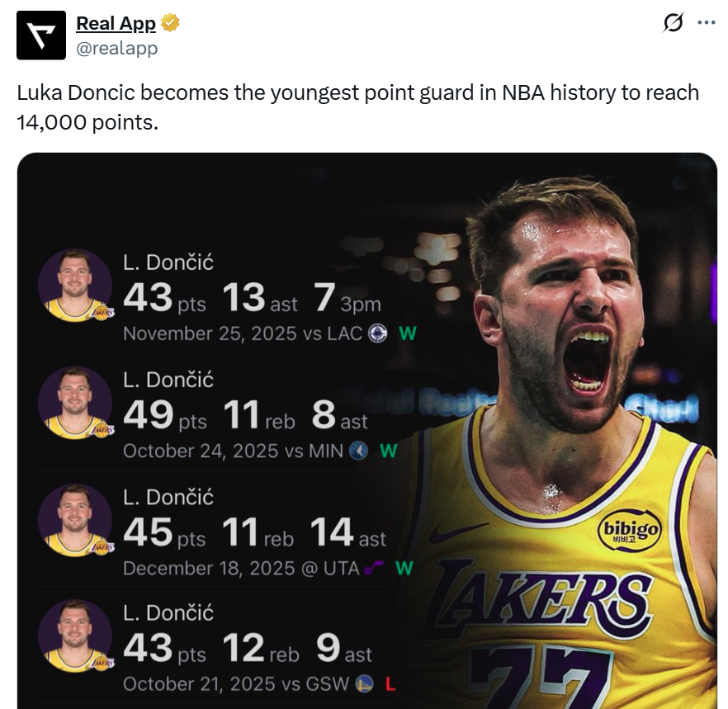This screenshot has height=709, width=728.
Task: Click the December 18, 2025 @ UTA date line
Action: tap(240, 569)
